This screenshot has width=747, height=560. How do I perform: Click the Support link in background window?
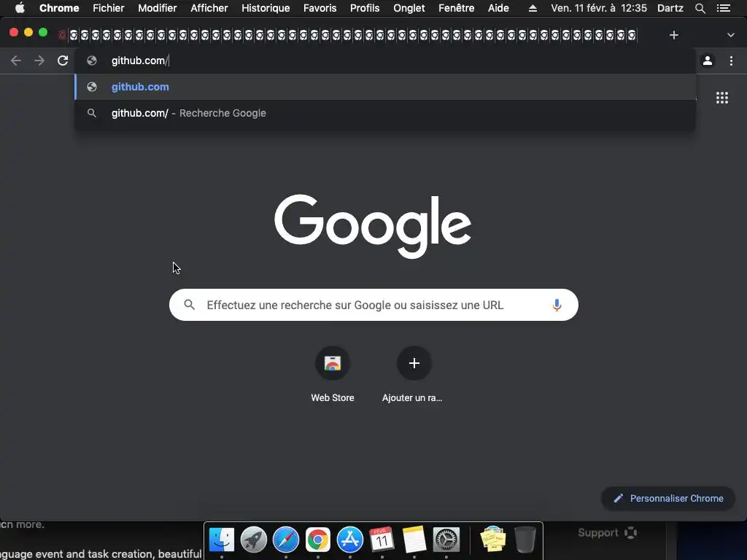(607, 532)
